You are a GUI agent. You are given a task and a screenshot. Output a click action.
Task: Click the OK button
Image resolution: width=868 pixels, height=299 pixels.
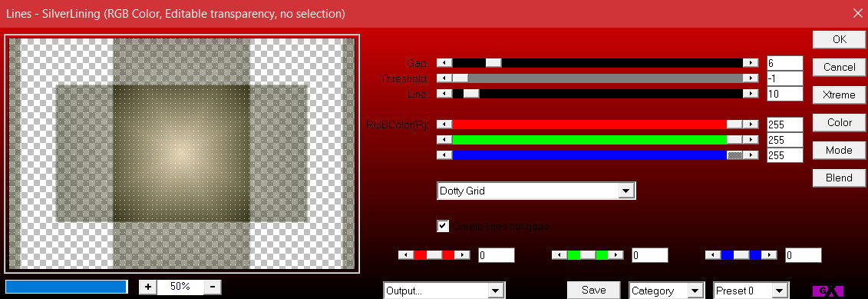[839, 39]
